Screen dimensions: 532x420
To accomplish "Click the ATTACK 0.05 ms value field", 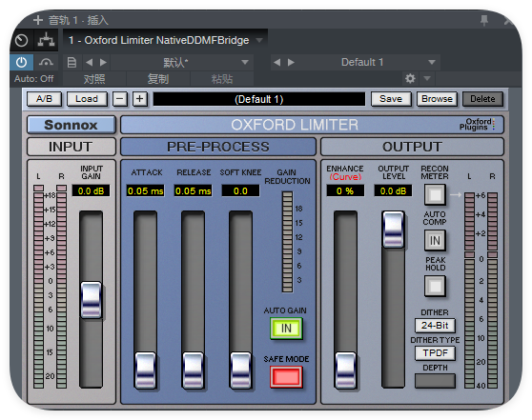I will [145, 190].
